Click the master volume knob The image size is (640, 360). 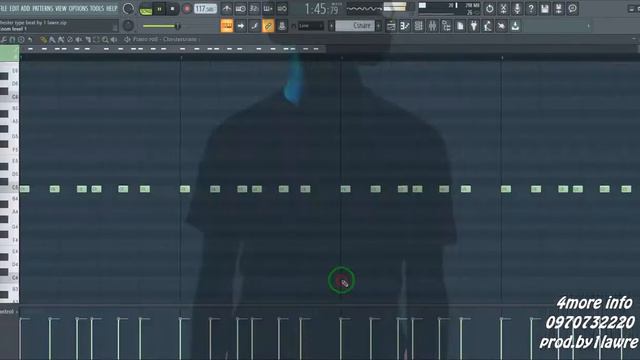point(128,9)
